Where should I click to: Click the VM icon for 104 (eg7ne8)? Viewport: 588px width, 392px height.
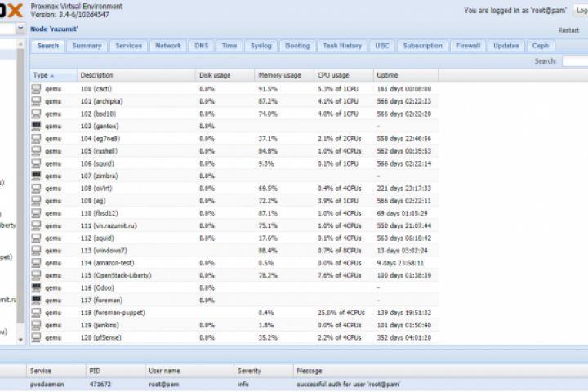pos(36,139)
